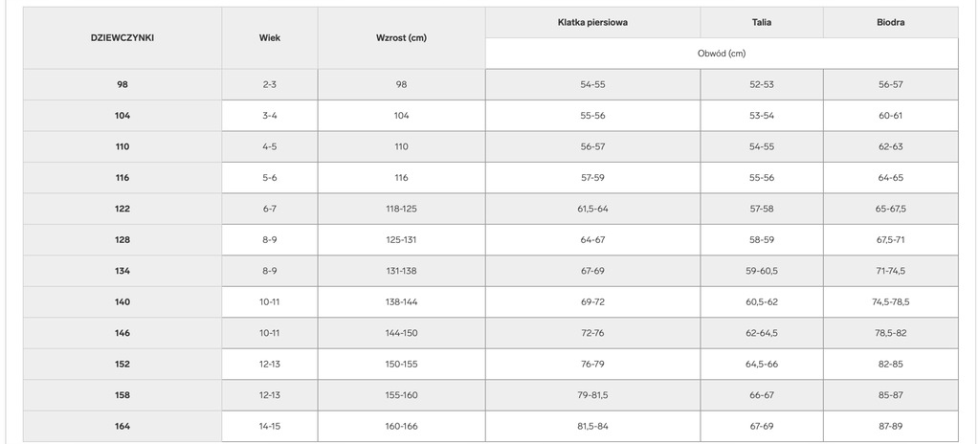Select height cell 160-166
The image size is (980, 444).
point(401,427)
